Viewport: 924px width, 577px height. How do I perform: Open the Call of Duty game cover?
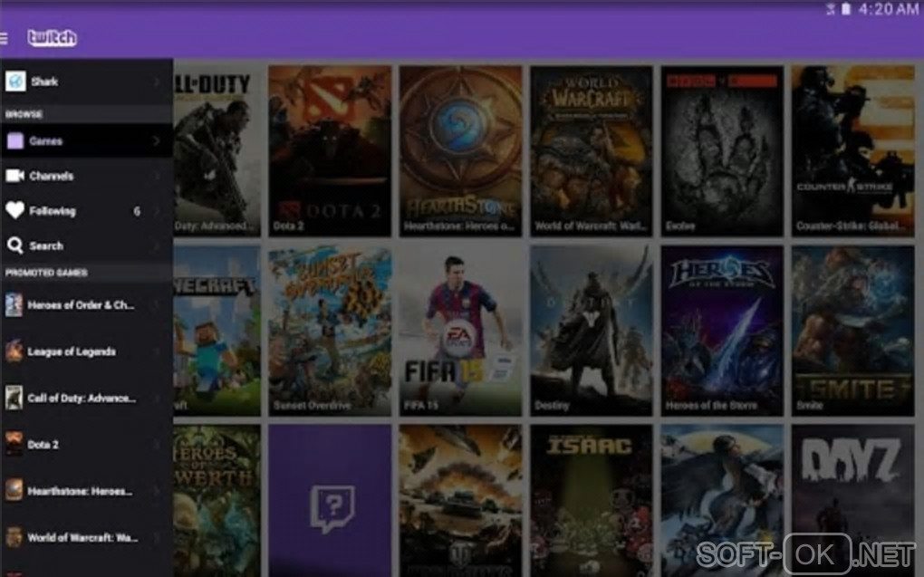point(217,151)
